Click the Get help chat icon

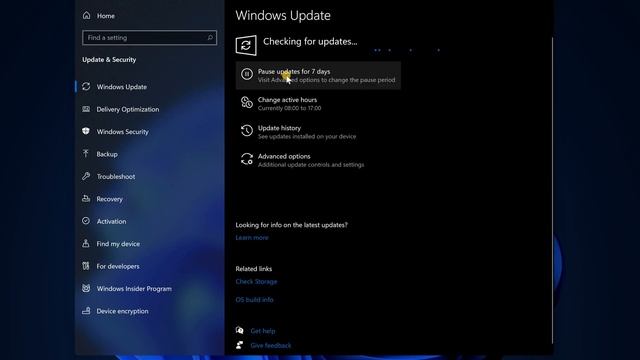240,330
